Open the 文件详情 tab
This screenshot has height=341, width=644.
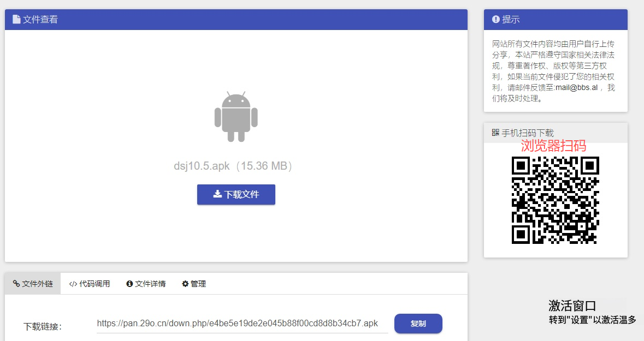coord(146,284)
